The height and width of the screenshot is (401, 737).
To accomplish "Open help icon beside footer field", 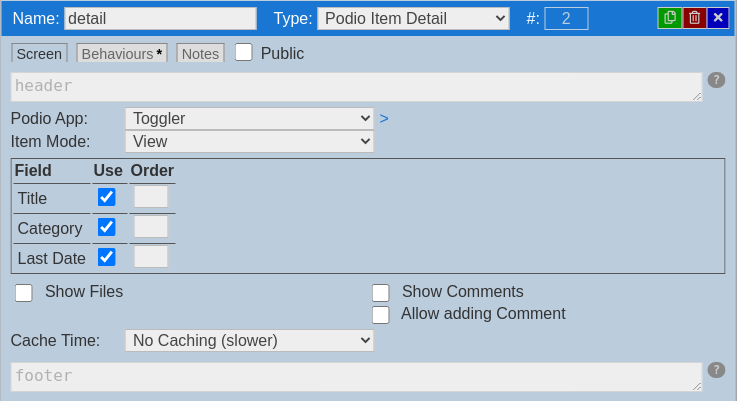I will [716, 370].
